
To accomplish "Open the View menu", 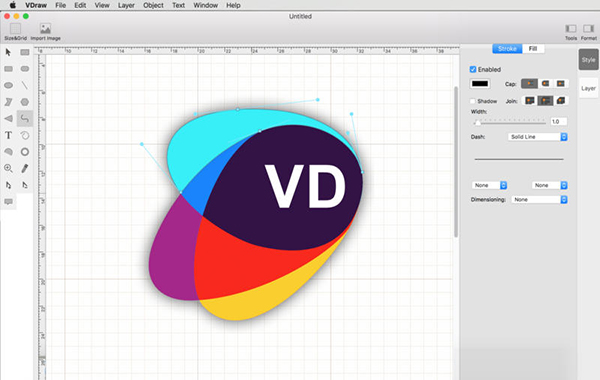I will (x=102, y=5).
